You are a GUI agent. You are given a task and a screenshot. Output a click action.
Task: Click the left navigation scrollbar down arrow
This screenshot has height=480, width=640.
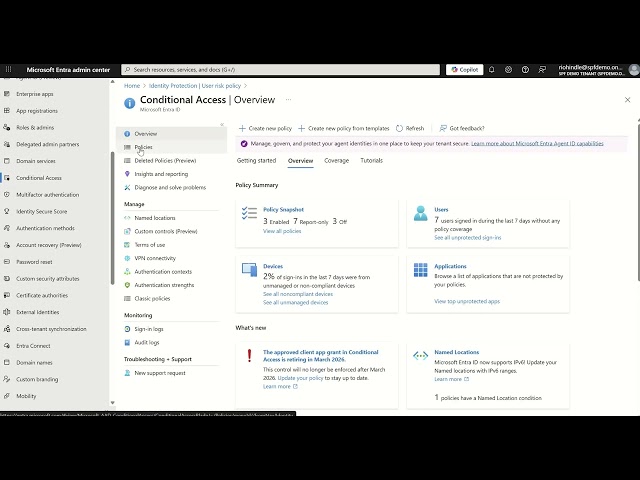click(x=113, y=403)
